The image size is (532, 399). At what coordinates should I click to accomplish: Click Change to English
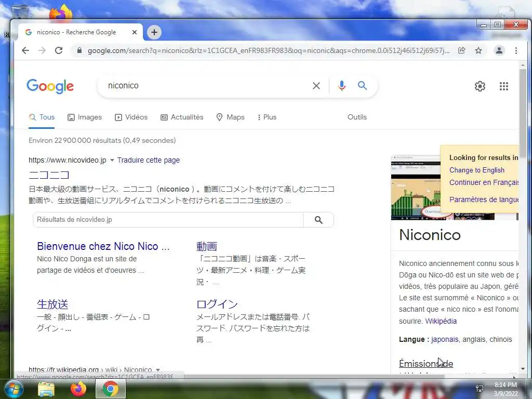coord(477,170)
